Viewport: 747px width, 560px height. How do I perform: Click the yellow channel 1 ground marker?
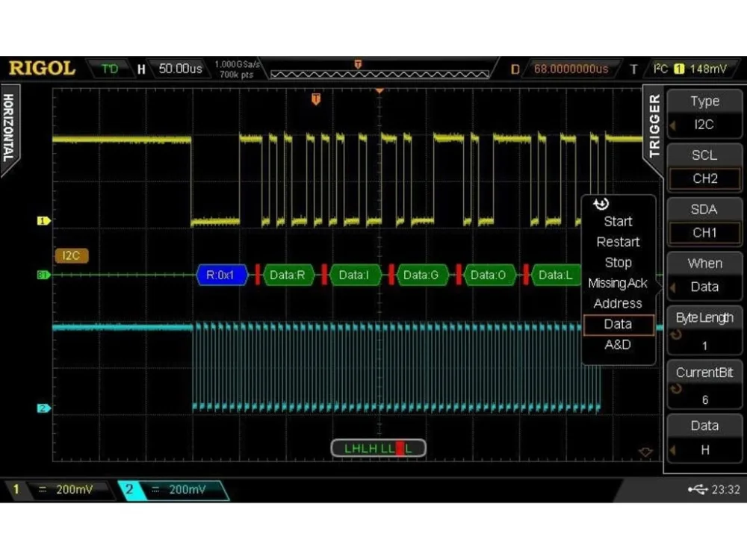pos(43,220)
